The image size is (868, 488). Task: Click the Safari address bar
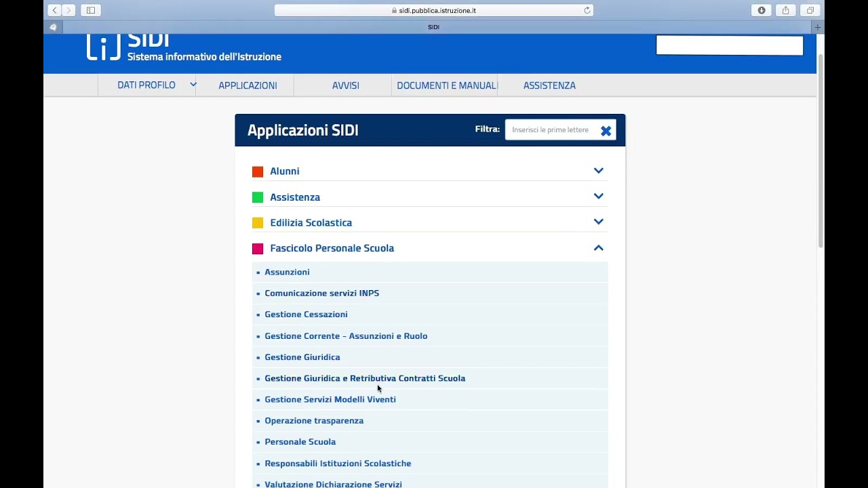coord(434,10)
